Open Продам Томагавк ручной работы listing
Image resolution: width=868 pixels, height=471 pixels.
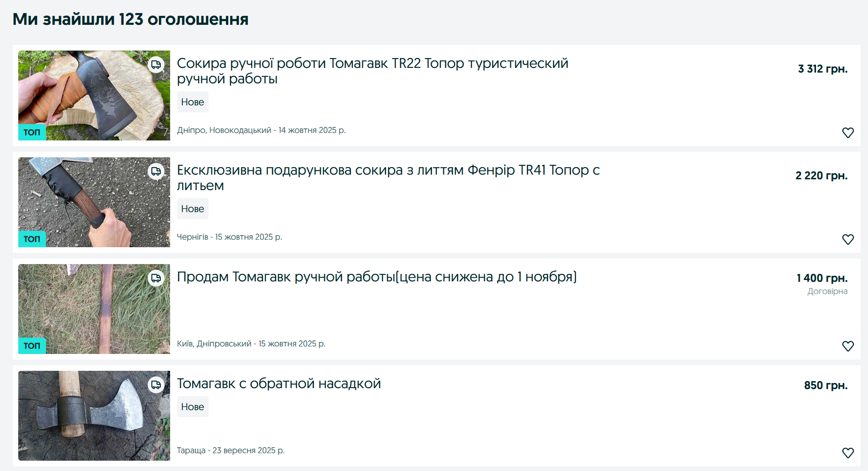(x=376, y=277)
